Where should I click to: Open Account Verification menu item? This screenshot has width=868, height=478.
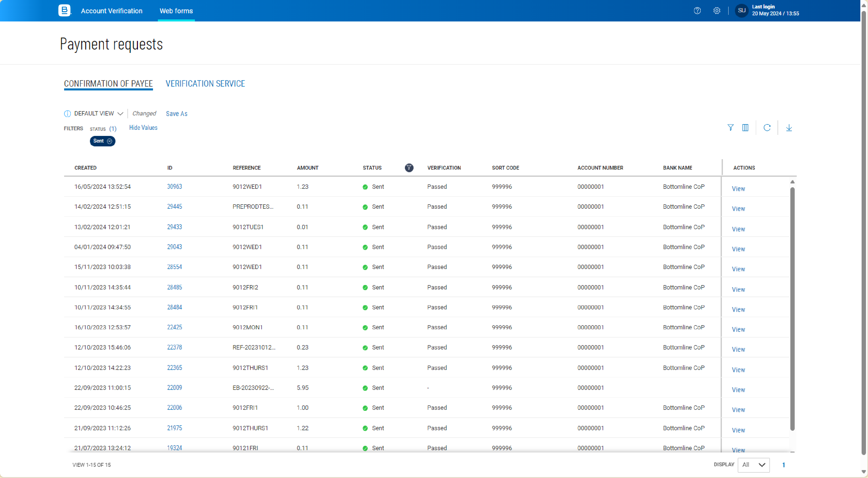(x=112, y=11)
